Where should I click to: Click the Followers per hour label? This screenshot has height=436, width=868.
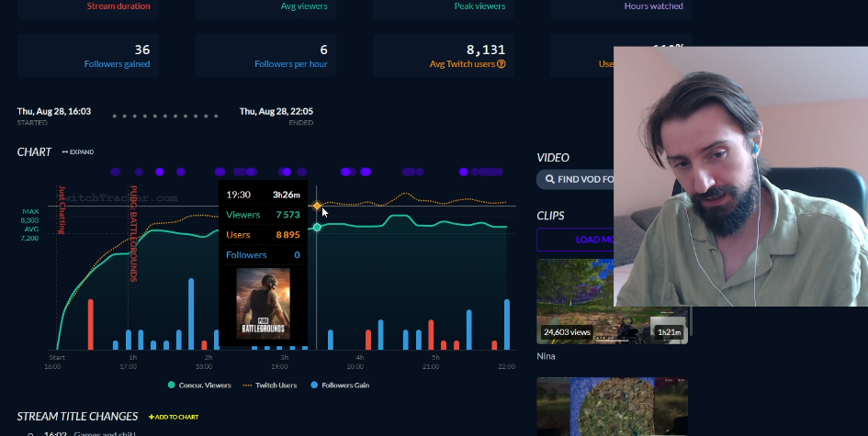point(290,64)
